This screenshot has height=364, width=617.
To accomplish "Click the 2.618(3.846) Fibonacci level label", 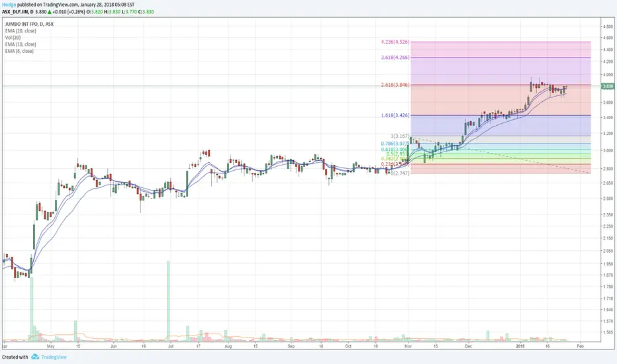I will click(x=395, y=85).
